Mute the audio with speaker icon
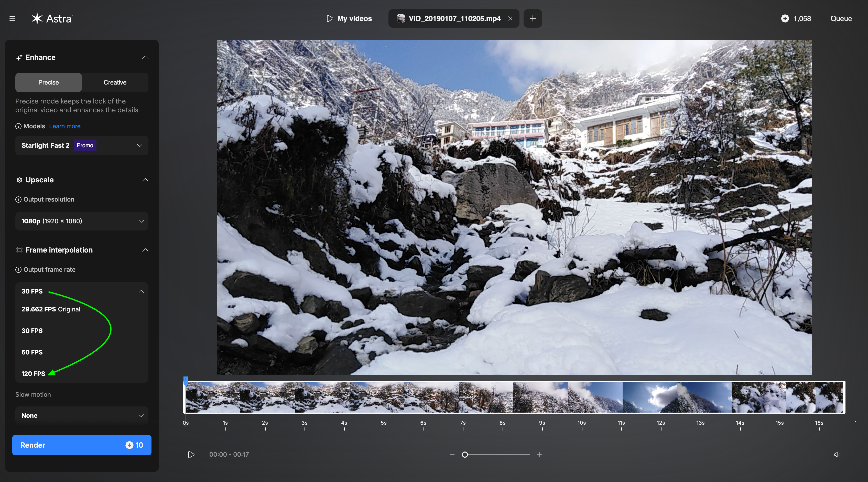Screen dimensions: 868x482 pos(837,454)
